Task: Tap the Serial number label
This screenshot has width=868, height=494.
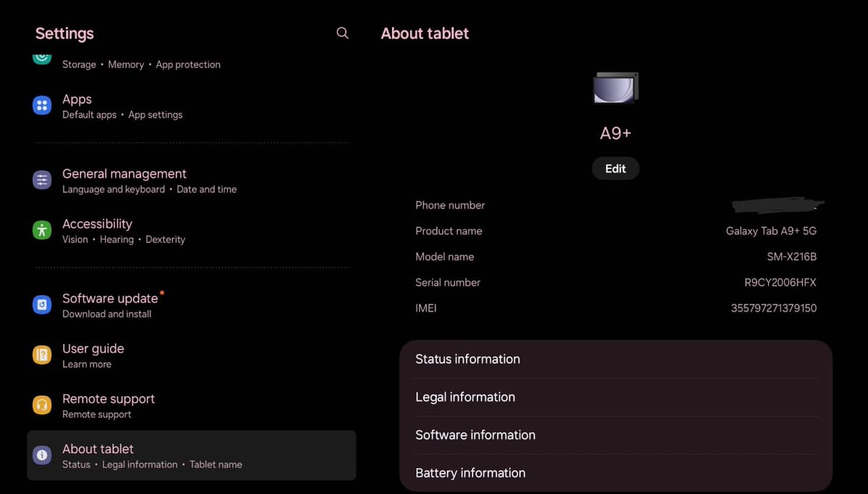Action: (448, 283)
